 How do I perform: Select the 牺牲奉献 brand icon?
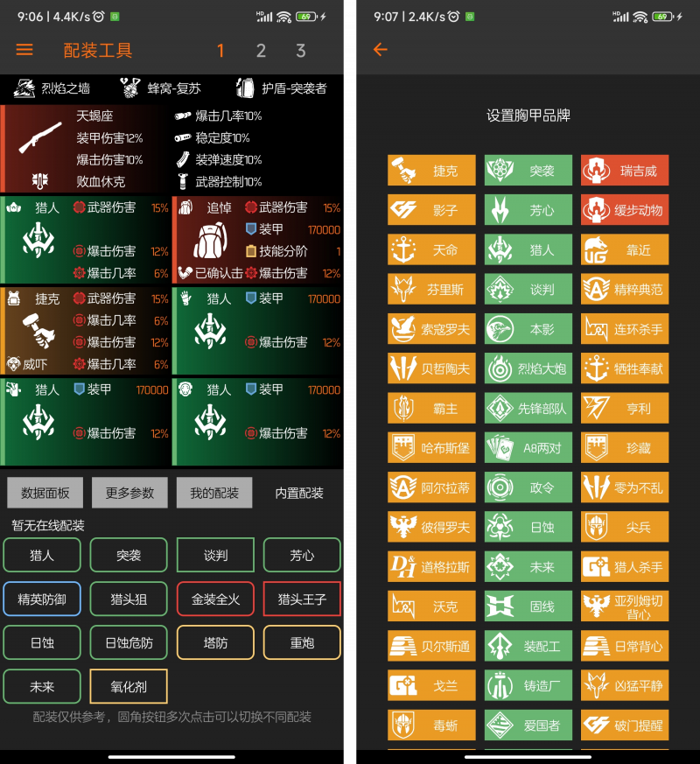(x=623, y=368)
